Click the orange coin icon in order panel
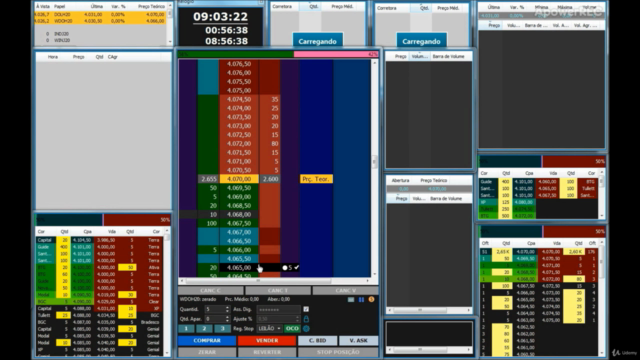The image size is (640, 360). tap(371, 300)
